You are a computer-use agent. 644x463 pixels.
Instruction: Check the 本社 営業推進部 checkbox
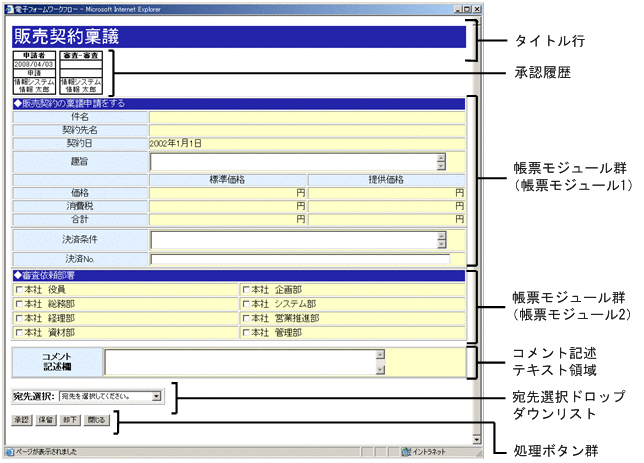coord(246,318)
